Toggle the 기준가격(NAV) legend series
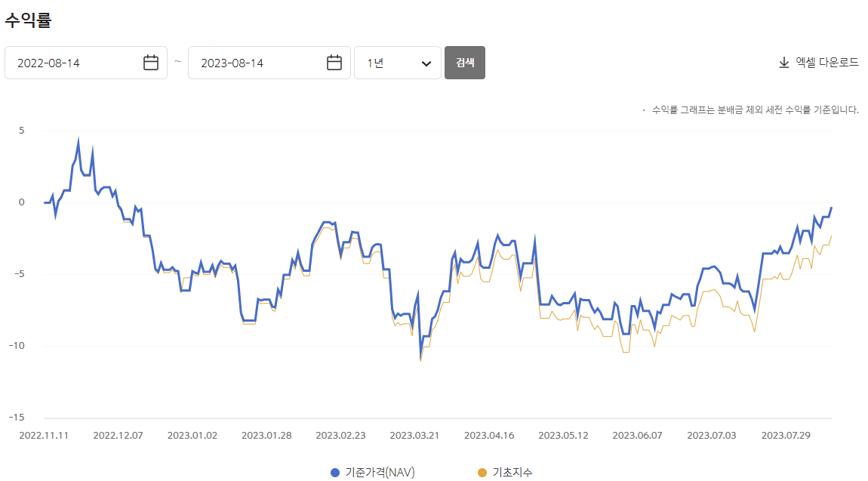This screenshot has width=868, height=481. point(373,472)
